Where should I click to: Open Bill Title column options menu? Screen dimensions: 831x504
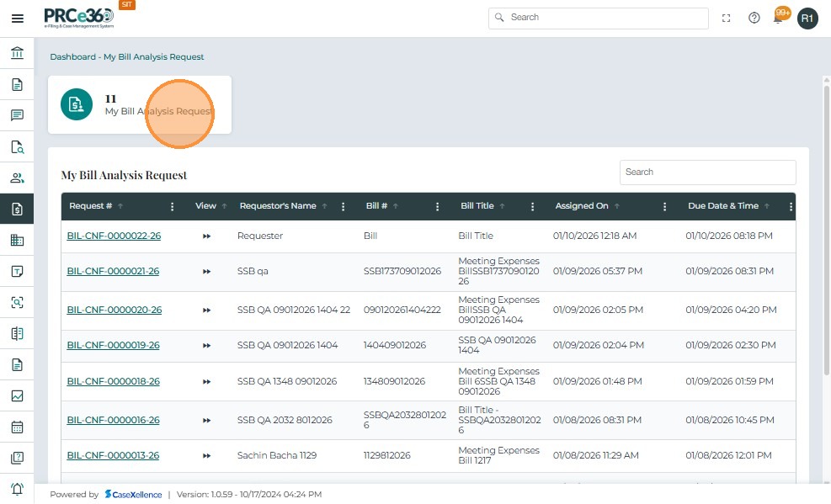(531, 206)
